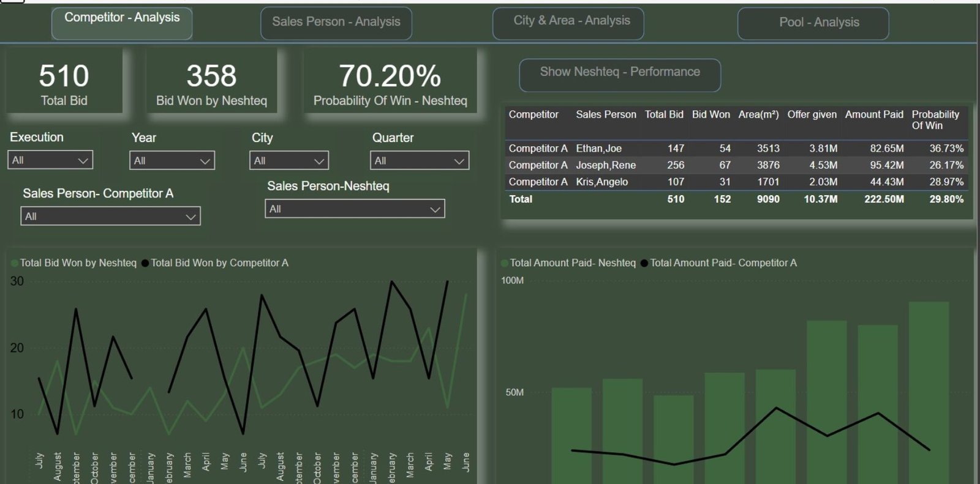The height and width of the screenshot is (484, 980).
Task: Select the 510 Total Bid card
Action: point(64,81)
